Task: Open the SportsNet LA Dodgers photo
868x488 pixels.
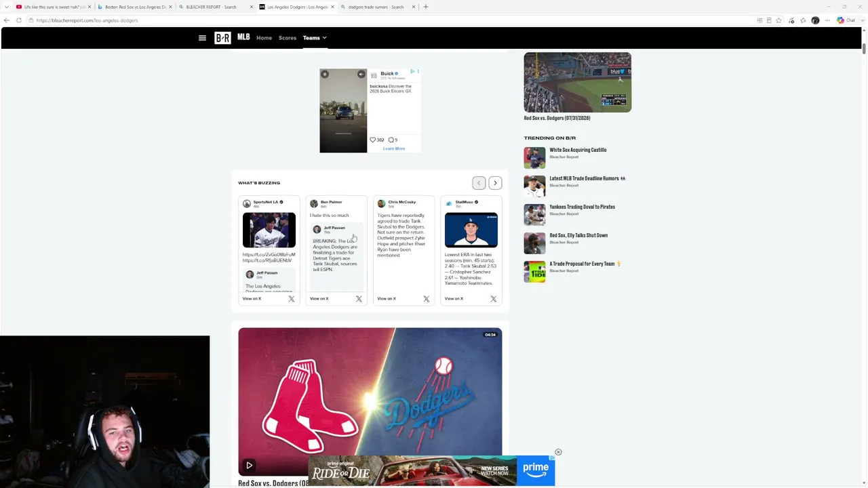Action: pyautogui.click(x=269, y=230)
